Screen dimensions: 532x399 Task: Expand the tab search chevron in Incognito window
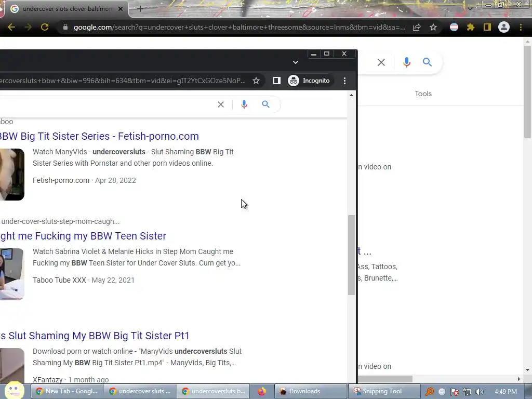click(296, 62)
